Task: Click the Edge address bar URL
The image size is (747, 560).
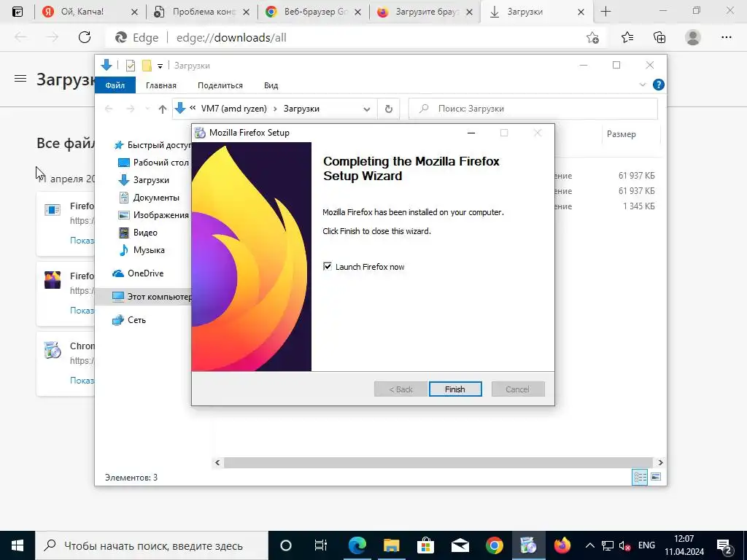Action: [231, 38]
